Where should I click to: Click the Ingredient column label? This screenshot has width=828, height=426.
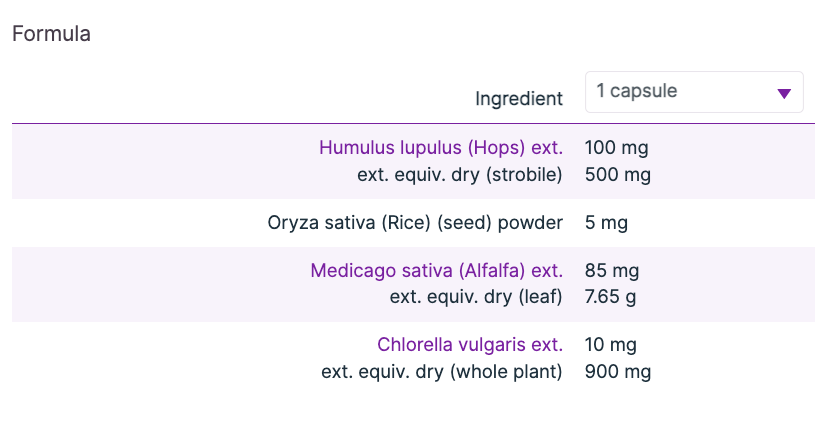(519, 99)
